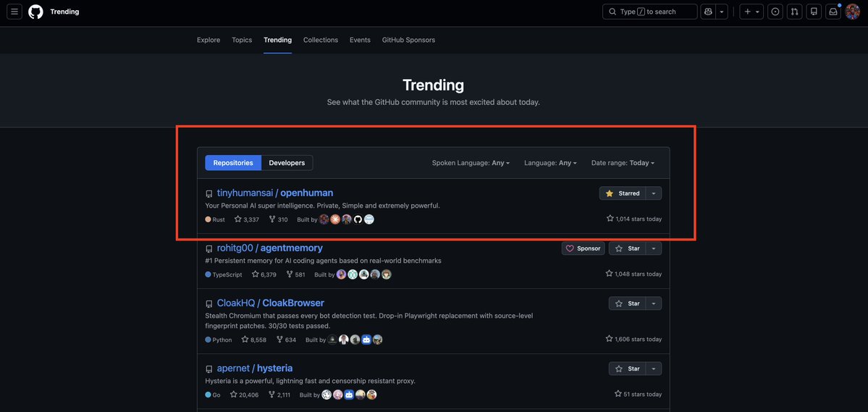
Task: Click the '51 stars today' text
Action: click(x=638, y=395)
